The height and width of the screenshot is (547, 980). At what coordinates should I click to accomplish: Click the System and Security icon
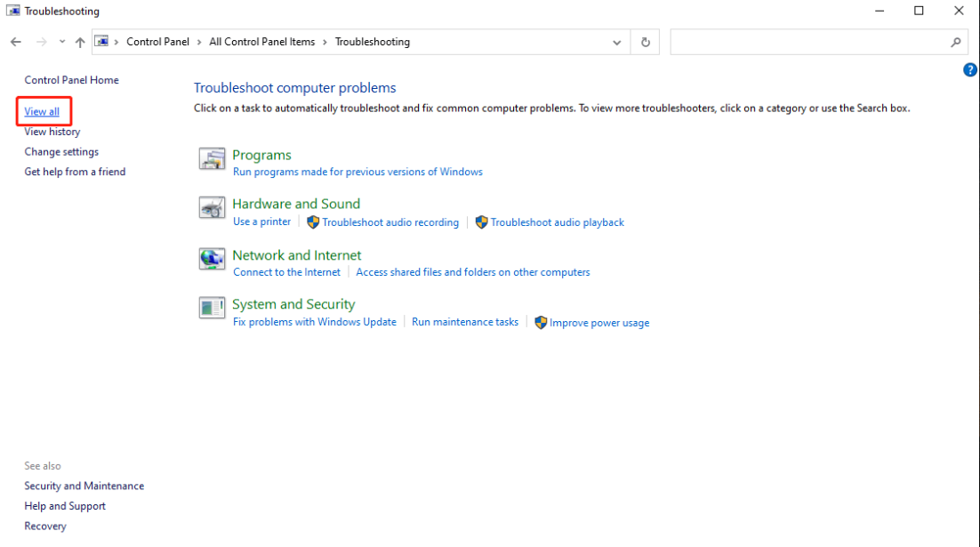pyautogui.click(x=212, y=308)
